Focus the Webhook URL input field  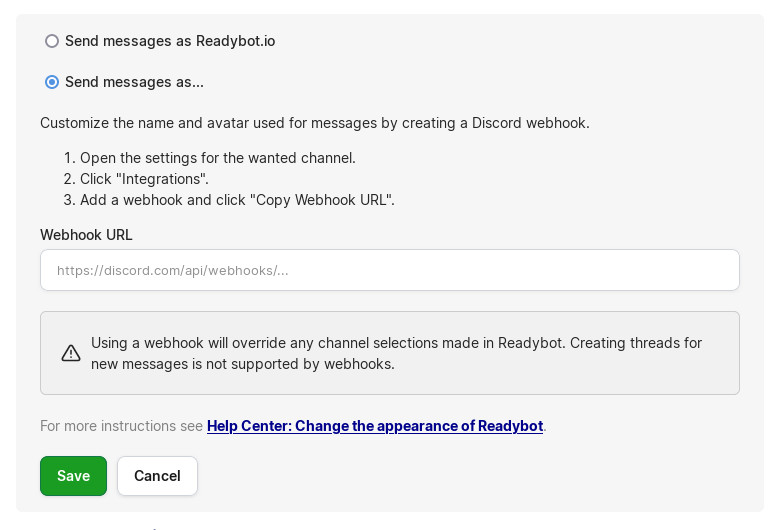pyautogui.click(x=390, y=270)
